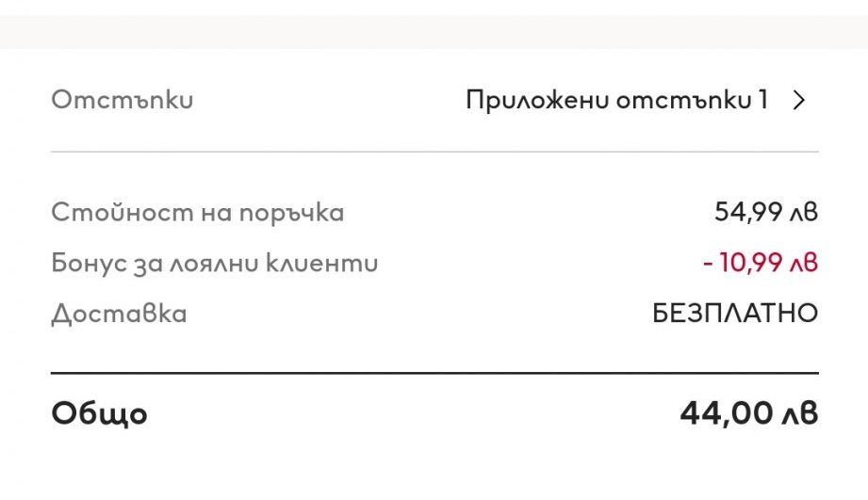Click the bold divider above 'Общо'
868x500 pixels.
[x=434, y=373]
